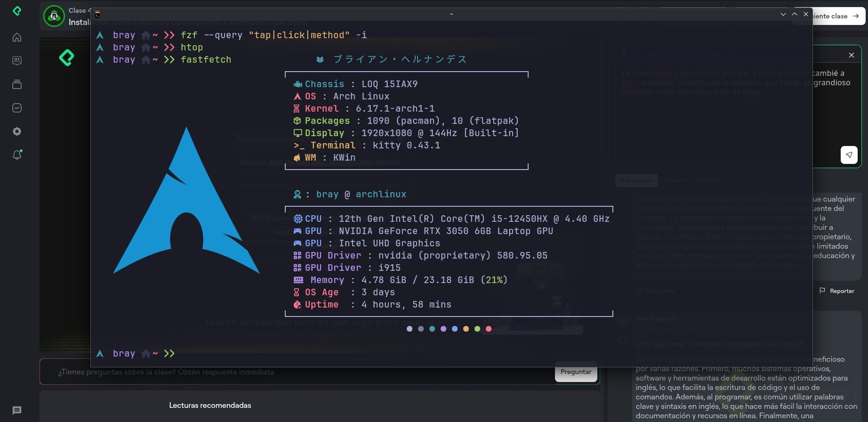
Task: Click the 'KWin' window manager value
Action: click(345, 158)
